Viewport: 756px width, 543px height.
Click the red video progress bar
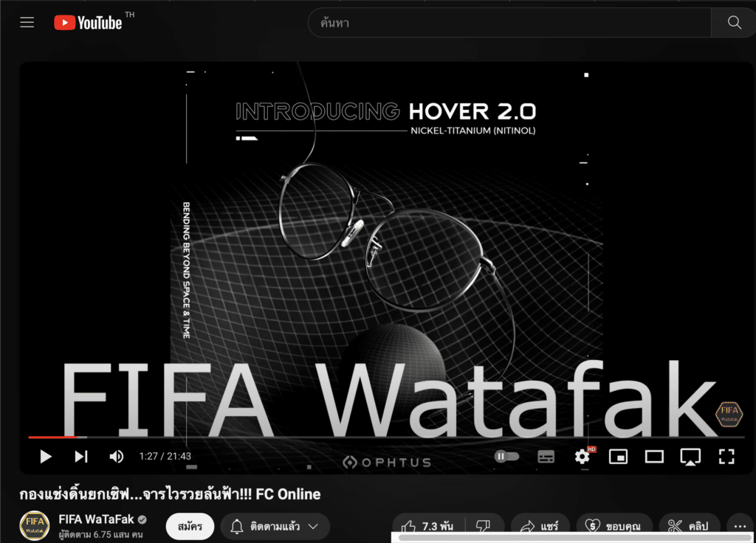52,437
